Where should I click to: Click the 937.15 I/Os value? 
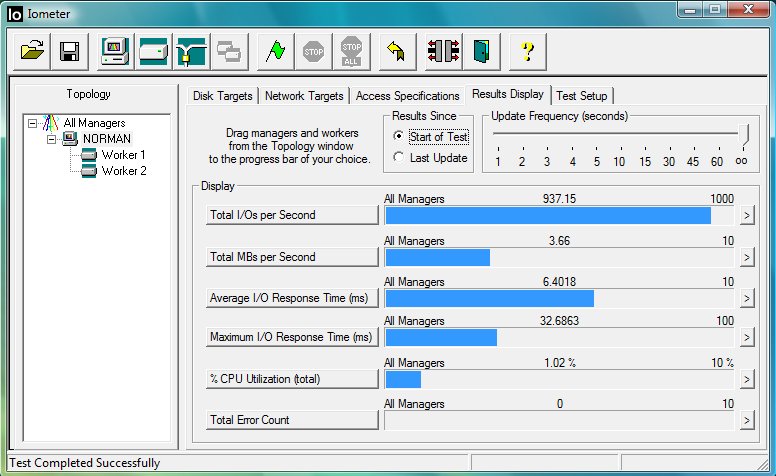(x=559, y=199)
